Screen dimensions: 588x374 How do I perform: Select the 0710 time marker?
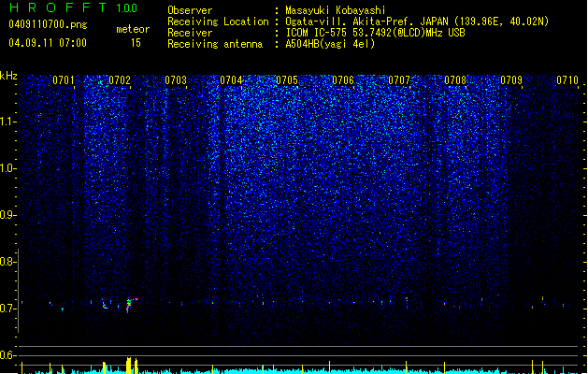coord(567,80)
